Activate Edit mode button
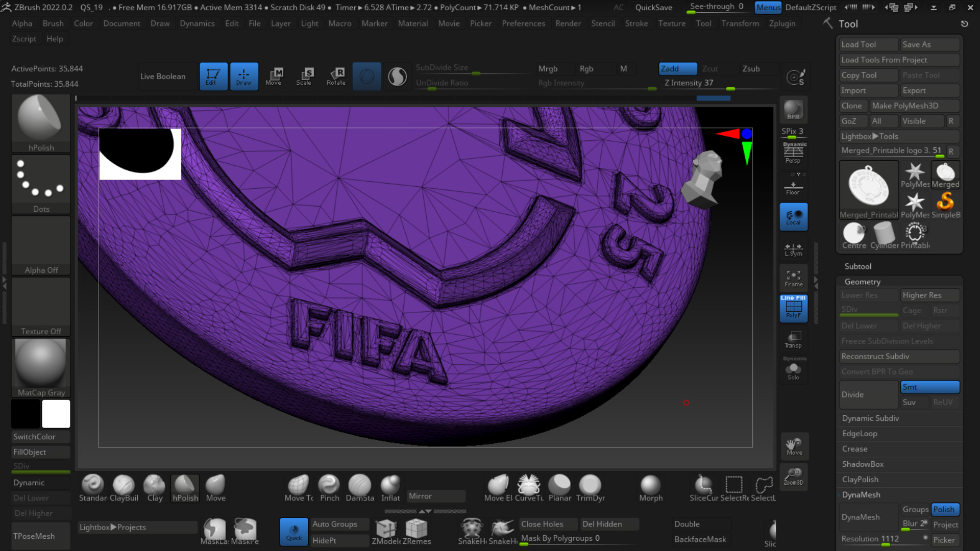This screenshot has width=980, height=551. tap(213, 77)
